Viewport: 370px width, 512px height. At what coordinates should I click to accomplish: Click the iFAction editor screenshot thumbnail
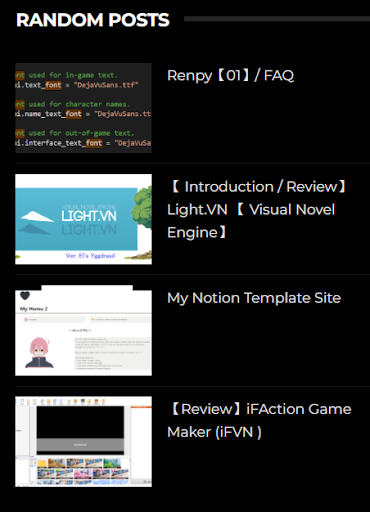click(x=83, y=441)
